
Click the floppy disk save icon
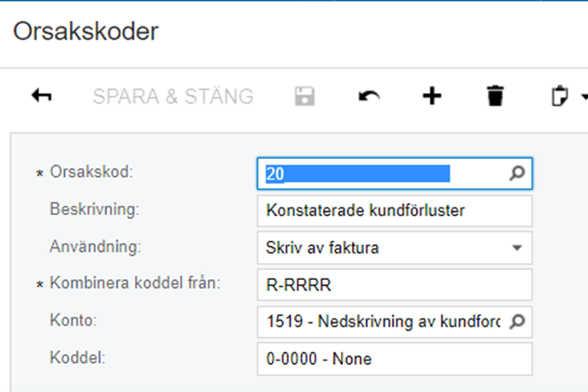click(x=304, y=97)
